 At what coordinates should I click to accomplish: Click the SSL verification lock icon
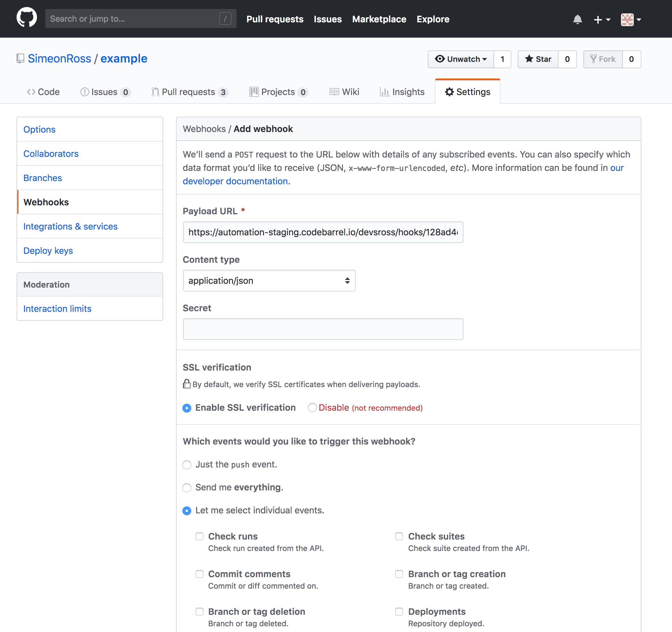pyautogui.click(x=186, y=384)
